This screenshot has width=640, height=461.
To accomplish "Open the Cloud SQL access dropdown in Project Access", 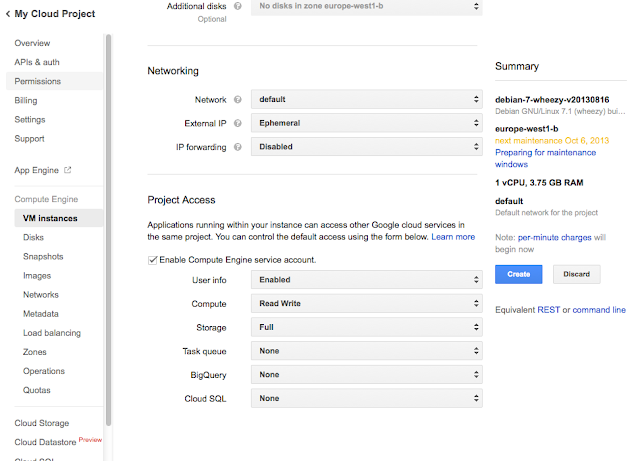I will coord(367,398).
